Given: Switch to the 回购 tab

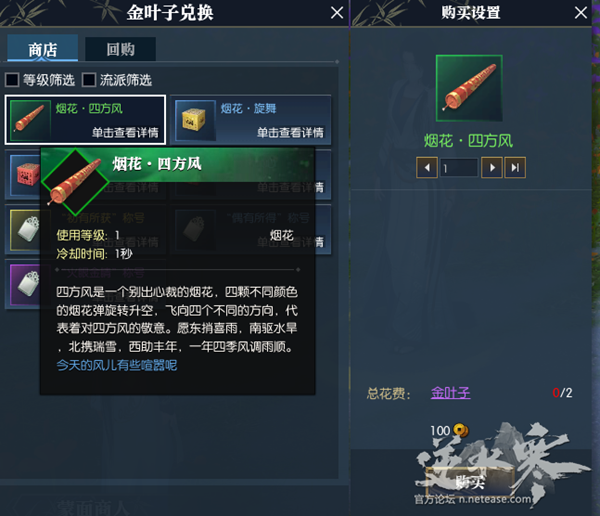Looking at the screenshot, I should (120, 49).
